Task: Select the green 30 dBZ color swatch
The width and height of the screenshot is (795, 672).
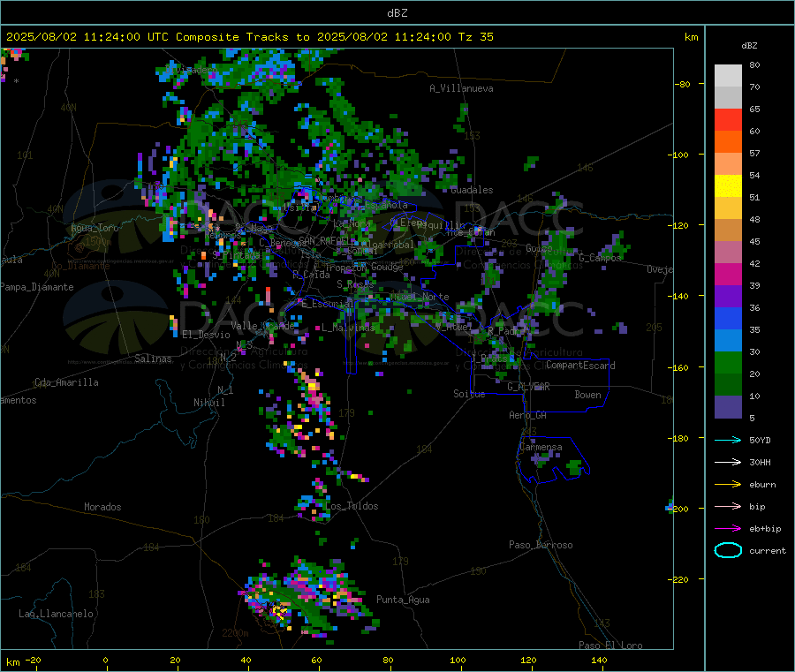Action: click(x=728, y=362)
